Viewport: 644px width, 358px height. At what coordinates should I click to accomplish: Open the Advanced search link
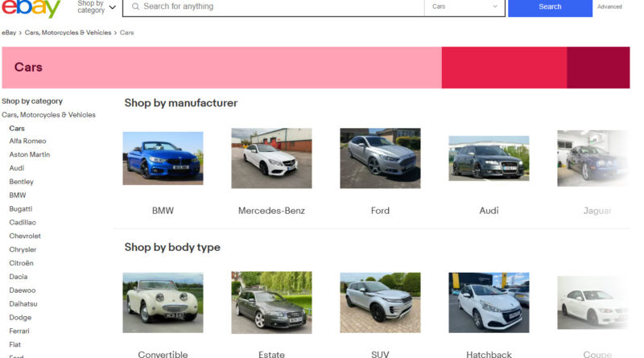[609, 6]
